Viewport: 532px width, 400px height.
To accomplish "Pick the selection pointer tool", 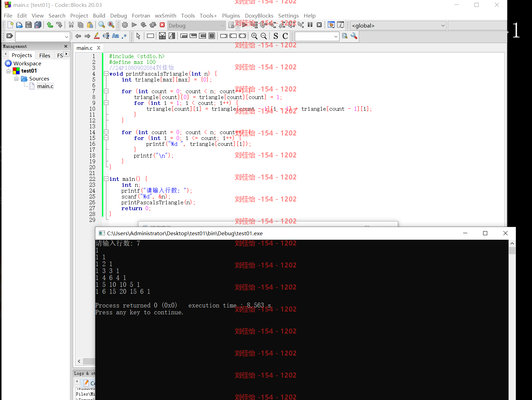I will pyautogui.click(x=138, y=36).
